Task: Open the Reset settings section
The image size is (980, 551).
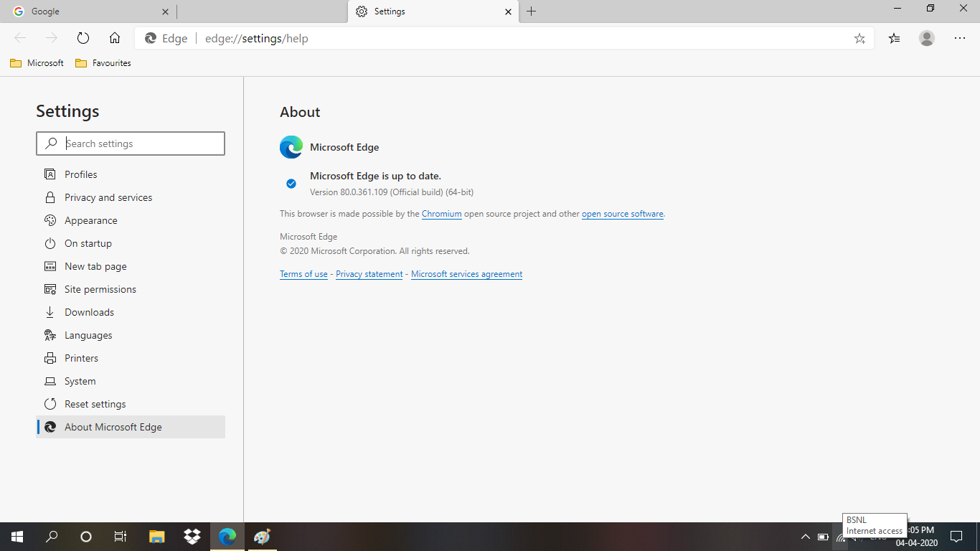Action: (131, 404)
